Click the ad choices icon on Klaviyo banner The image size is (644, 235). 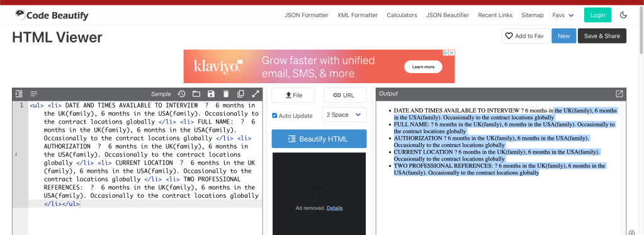[446, 52]
